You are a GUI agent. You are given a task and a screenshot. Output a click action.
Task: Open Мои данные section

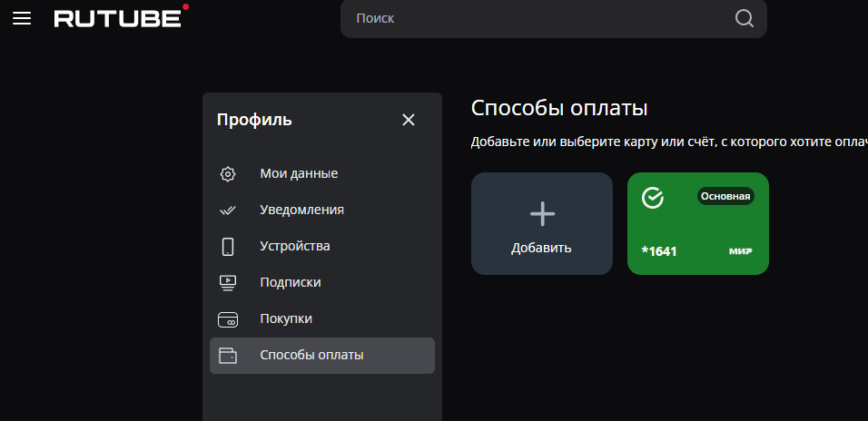[x=322, y=173]
